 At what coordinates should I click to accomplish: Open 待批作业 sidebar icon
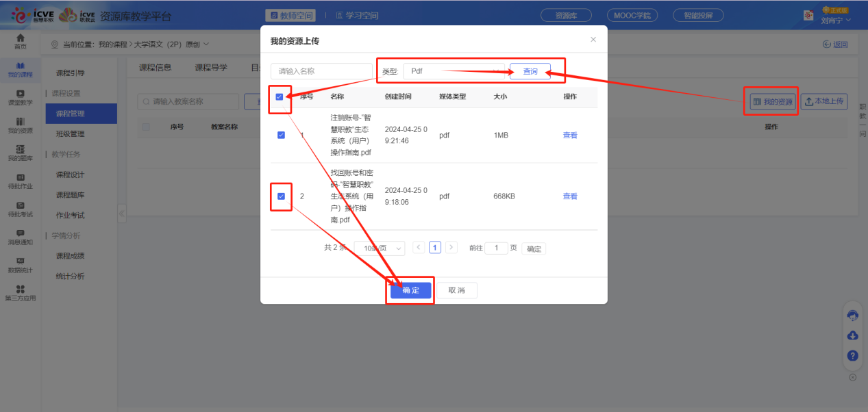(20, 181)
